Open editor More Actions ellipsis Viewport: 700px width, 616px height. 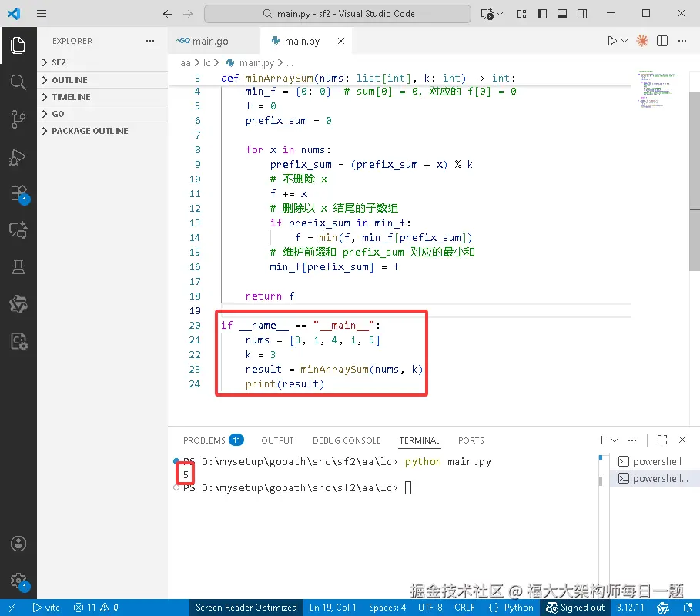coord(682,41)
